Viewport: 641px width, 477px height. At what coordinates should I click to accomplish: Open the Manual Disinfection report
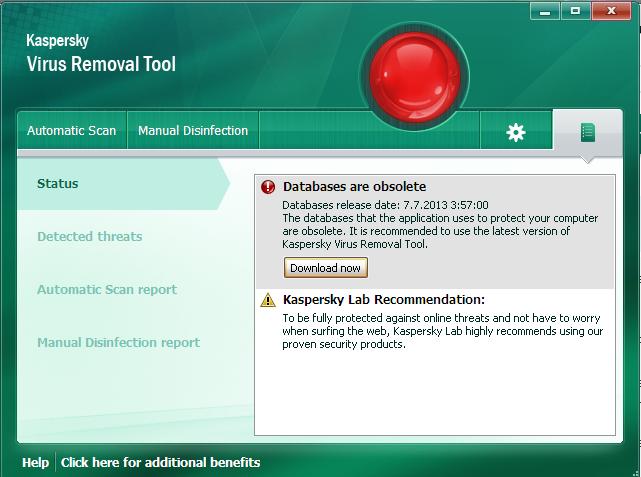119,342
